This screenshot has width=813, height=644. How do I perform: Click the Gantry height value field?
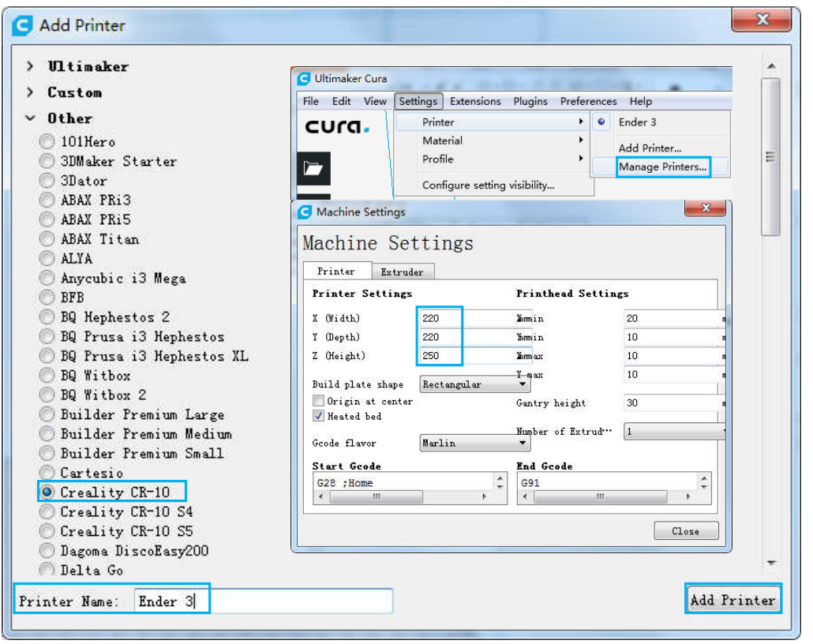[673, 402]
